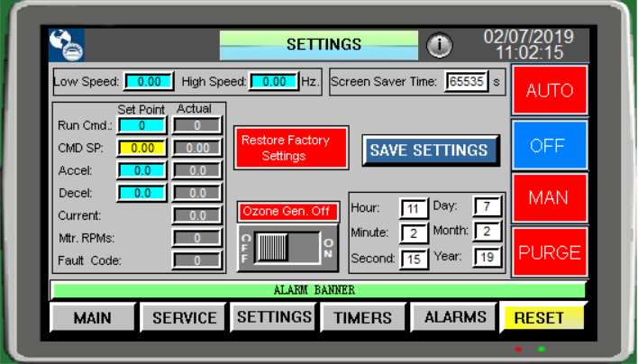Open the MAIN screen tab
The width and height of the screenshot is (638, 364).
[x=93, y=318]
